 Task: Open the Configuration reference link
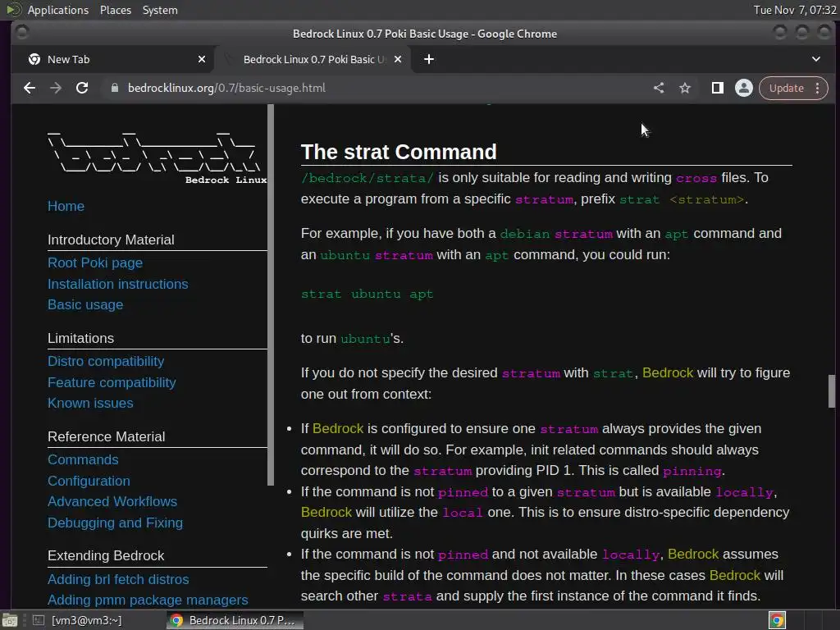click(x=89, y=481)
